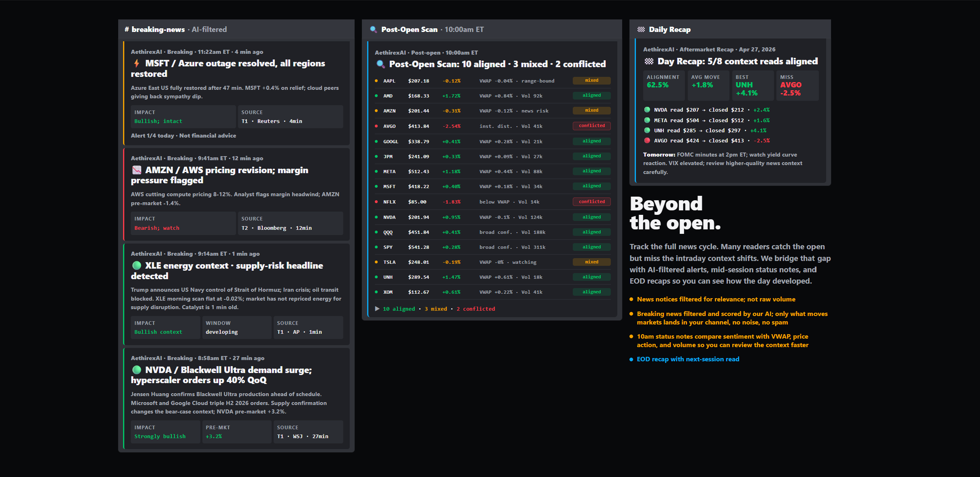Click 'News notices filtered for relevance' bullet

(x=716, y=299)
